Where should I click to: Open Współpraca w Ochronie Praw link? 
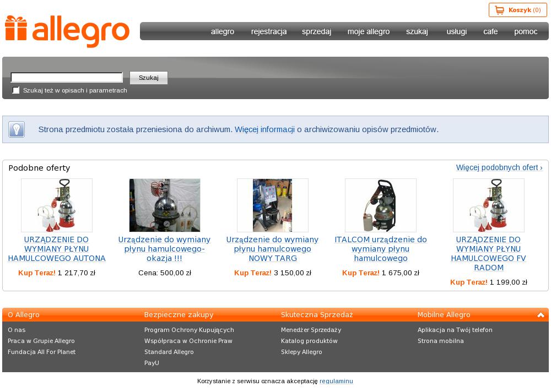188,341
